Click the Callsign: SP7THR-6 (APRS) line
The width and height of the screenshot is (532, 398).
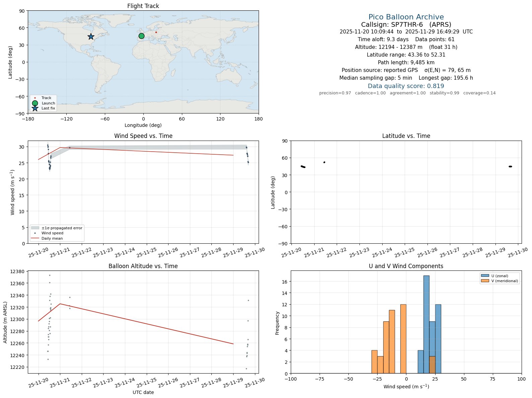click(x=406, y=24)
